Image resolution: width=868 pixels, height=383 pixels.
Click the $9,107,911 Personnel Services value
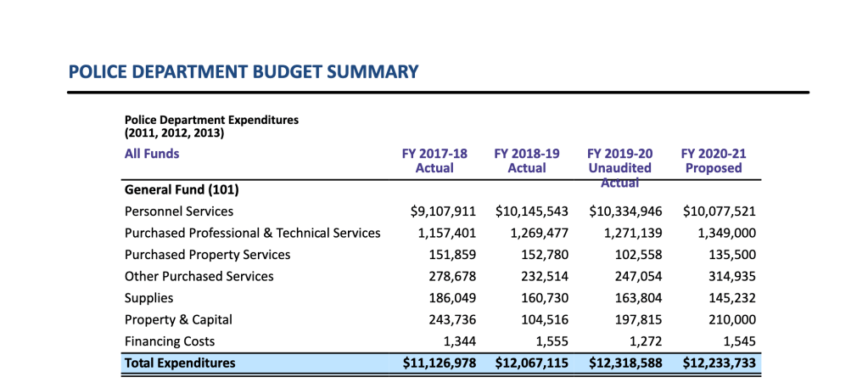(438, 211)
